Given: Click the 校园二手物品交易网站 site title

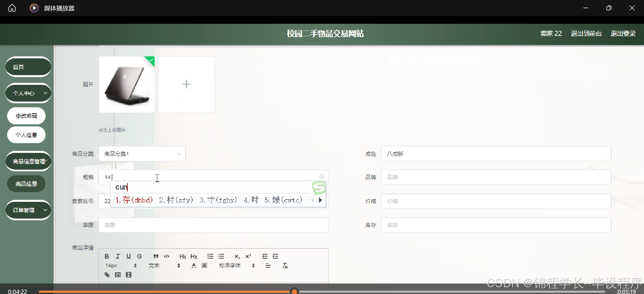Looking at the screenshot, I should 325,34.
